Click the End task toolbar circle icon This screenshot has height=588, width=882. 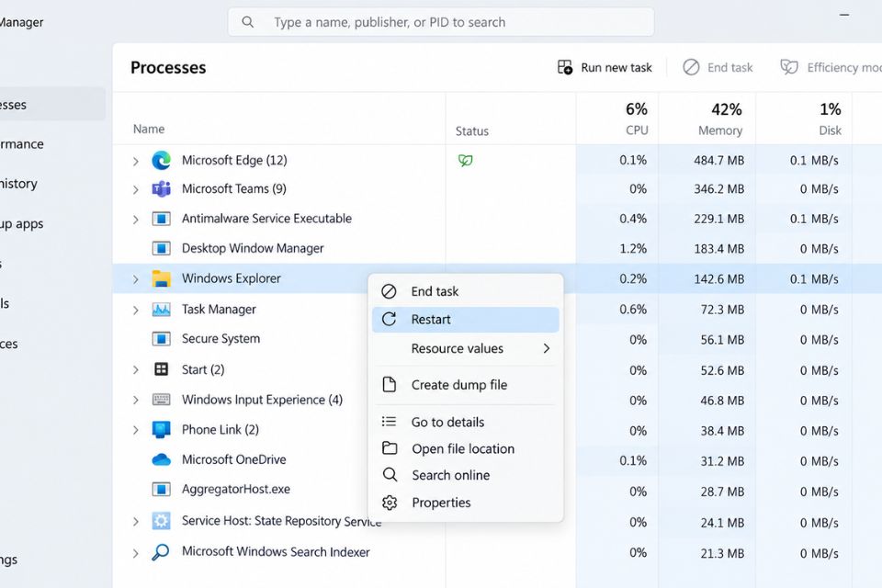point(691,67)
